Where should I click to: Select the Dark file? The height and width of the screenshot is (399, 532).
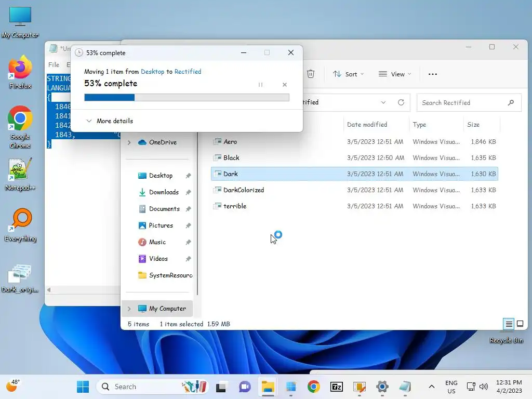coord(354,174)
